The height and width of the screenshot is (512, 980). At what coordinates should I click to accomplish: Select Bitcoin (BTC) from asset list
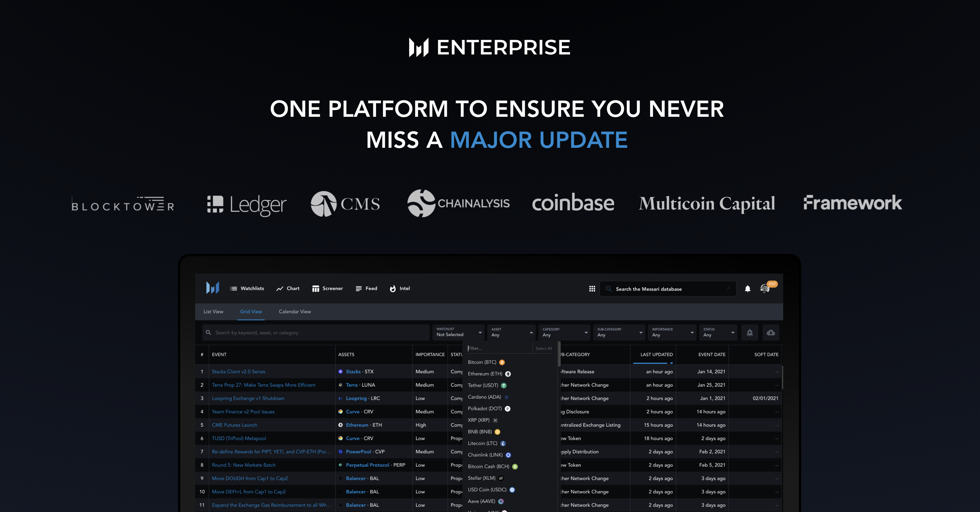[x=486, y=362]
